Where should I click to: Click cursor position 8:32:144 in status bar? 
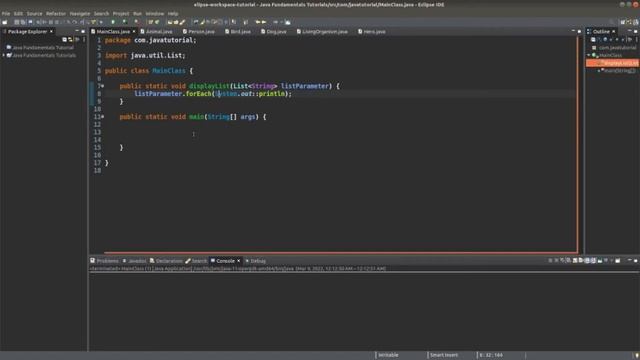[x=491, y=355]
